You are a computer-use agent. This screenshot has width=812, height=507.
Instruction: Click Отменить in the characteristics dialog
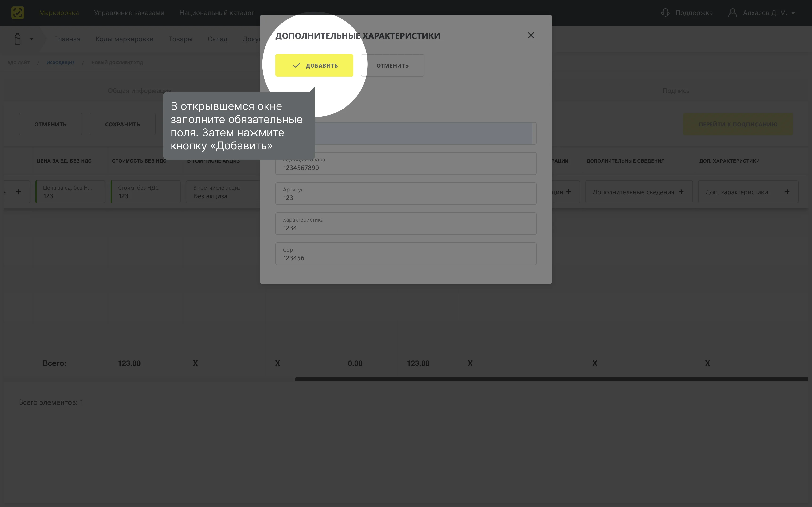pyautogui.click(x=392, y=65)
